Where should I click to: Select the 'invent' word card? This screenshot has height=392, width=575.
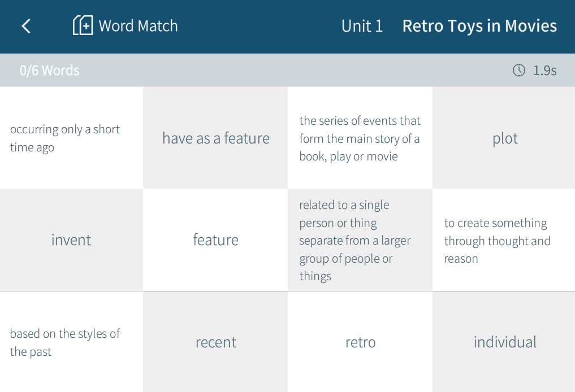pyautogui.click(x=71, y=240)
